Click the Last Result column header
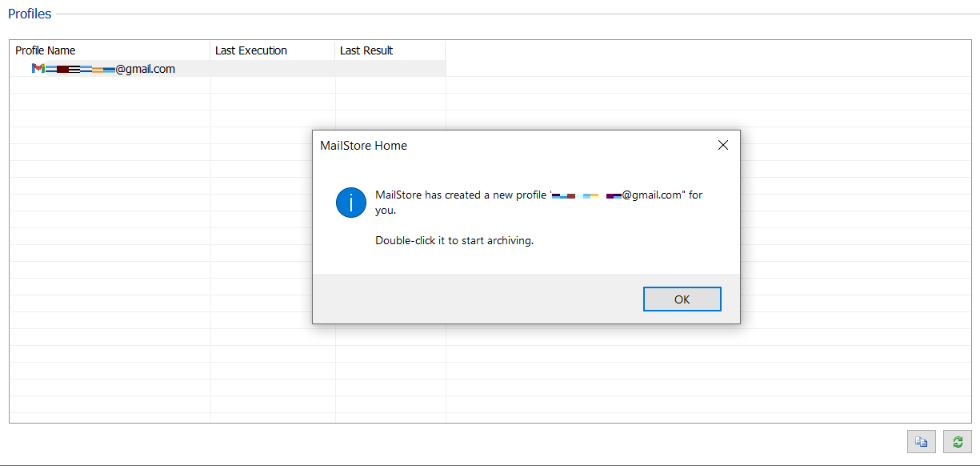 click(366, 50)
